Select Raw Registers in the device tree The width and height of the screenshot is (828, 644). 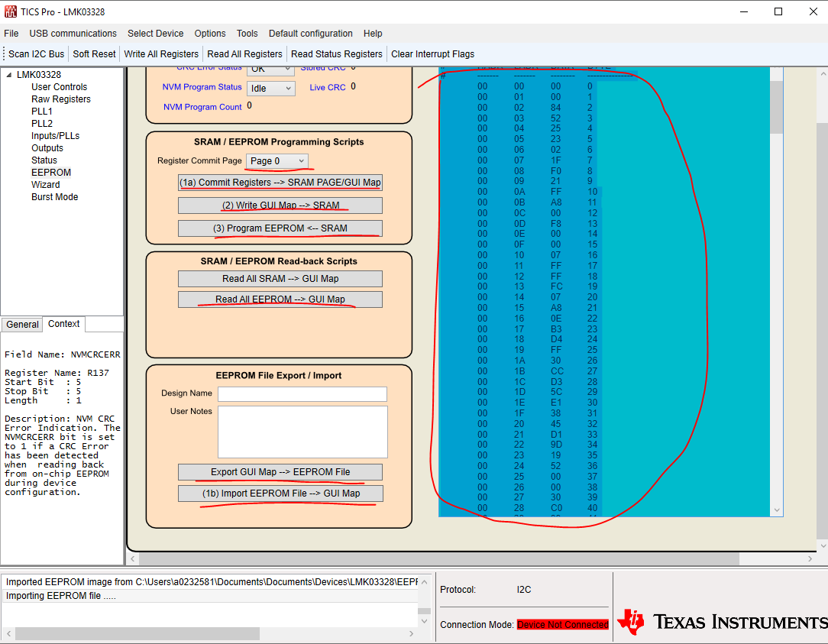click(x=61, y=99)
